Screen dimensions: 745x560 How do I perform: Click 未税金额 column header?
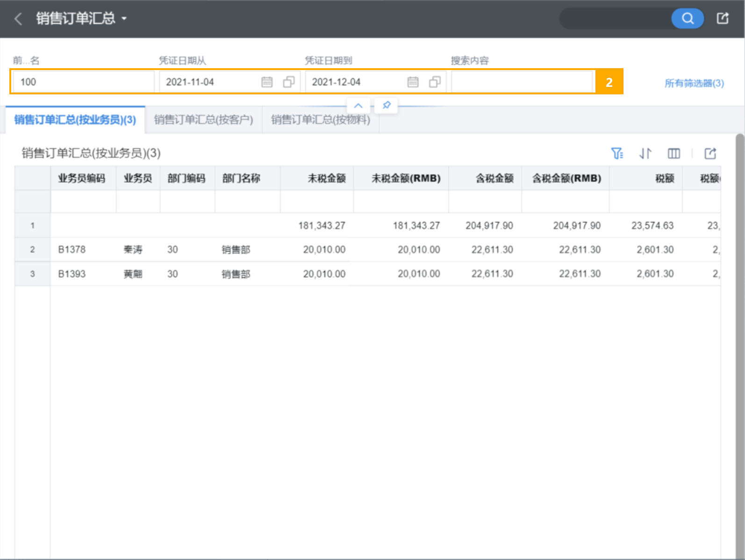point(317,178)
